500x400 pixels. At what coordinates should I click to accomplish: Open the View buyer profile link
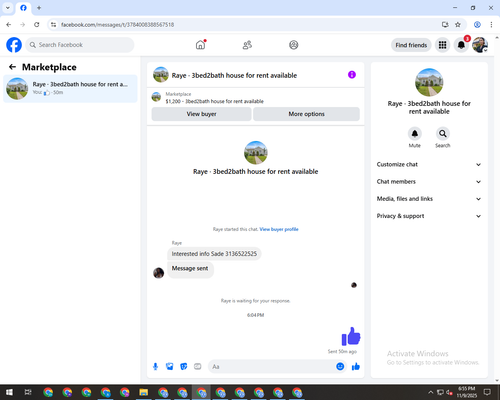point(279,229)
